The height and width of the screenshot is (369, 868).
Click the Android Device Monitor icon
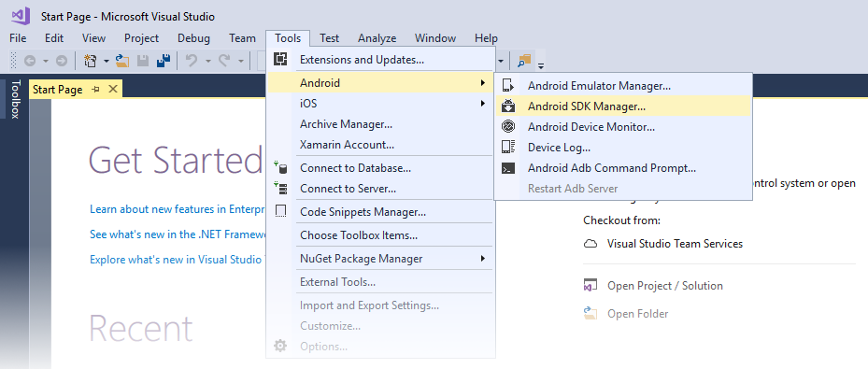click(508, 127)
